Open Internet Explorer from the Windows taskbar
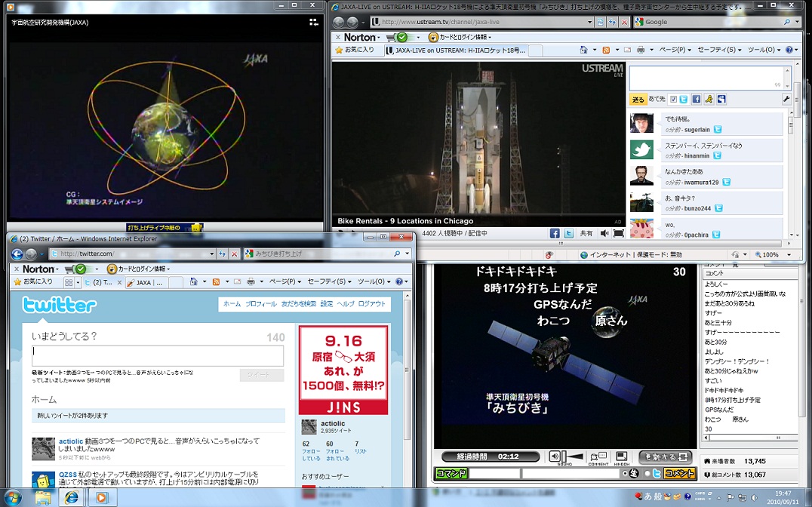This screenshot has width=812, height=507. click(x=72, y=498)
